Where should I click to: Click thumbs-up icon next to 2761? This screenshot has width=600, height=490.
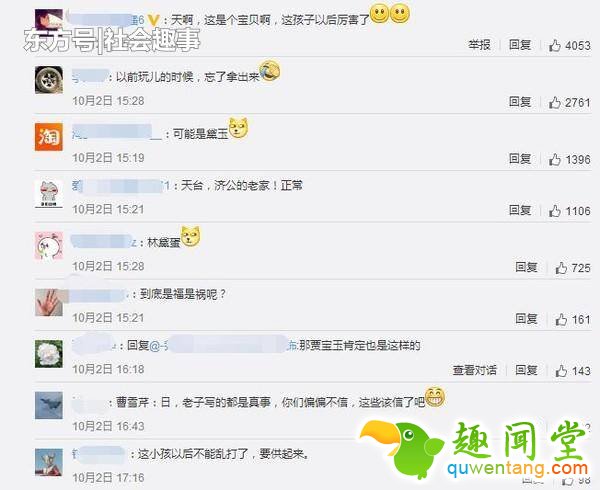(x=554, y=102)
